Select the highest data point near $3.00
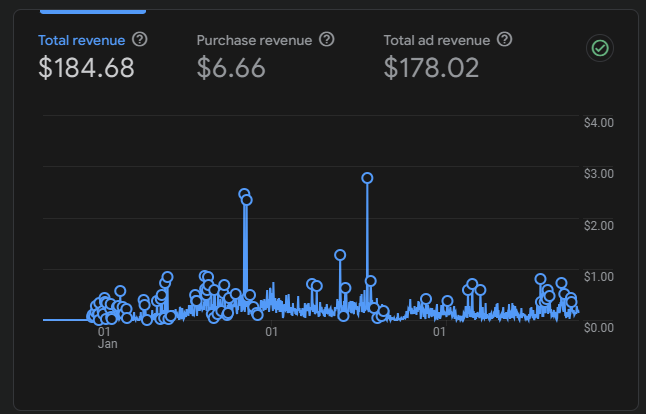Screen dimensions: 646x414 [367, 178]
